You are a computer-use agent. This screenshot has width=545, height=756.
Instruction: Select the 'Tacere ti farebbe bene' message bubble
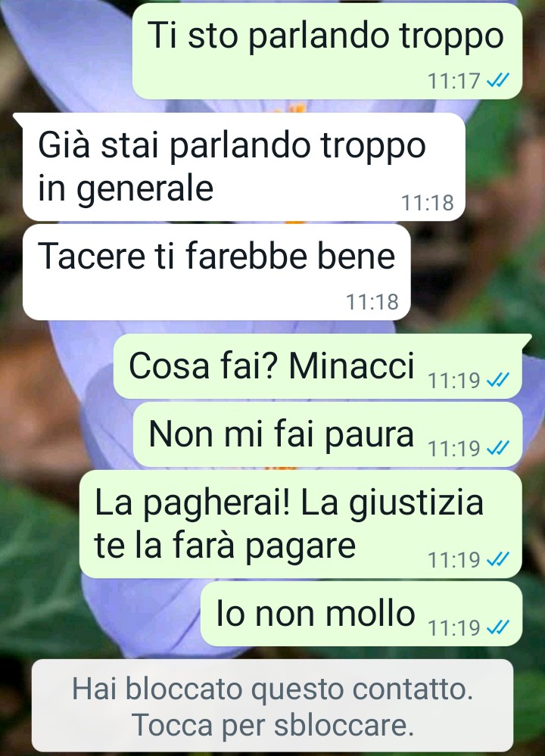pos(216,272)
